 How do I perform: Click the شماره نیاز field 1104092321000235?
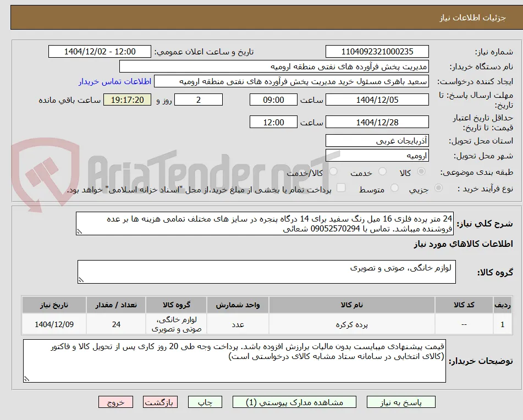click(377, 52)
